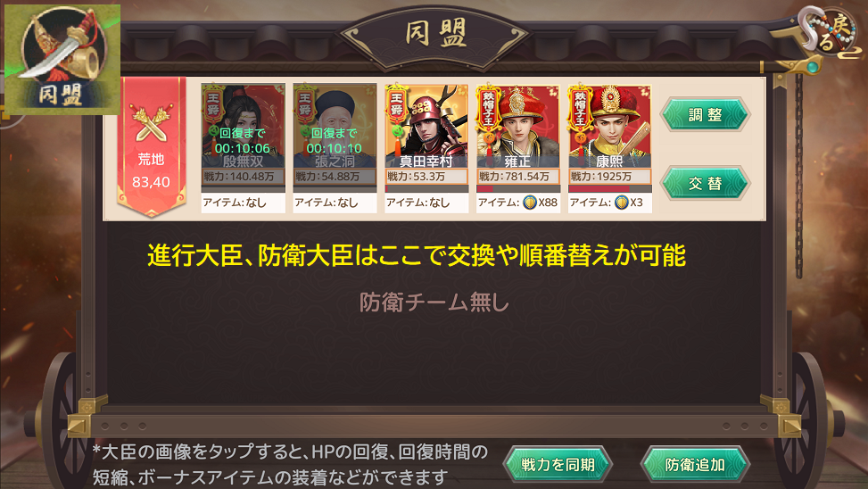Click the 防衛追加 button
Image resolution: width=868 pixels, height=489 pixels.
(695, 464)
